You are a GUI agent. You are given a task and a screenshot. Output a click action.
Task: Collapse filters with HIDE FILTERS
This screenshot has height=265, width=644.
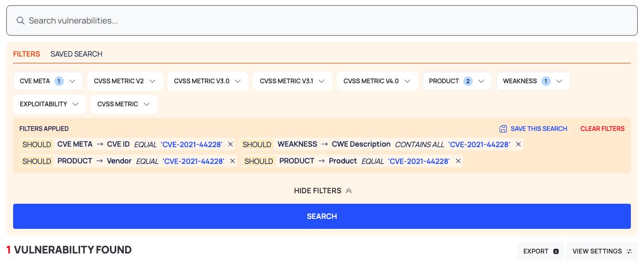(x=323, y=191)
